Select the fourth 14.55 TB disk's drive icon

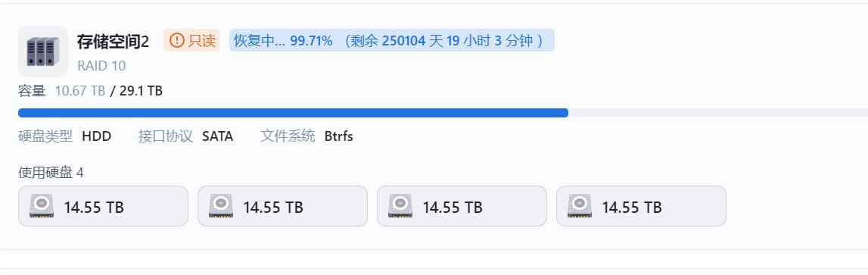580,206
